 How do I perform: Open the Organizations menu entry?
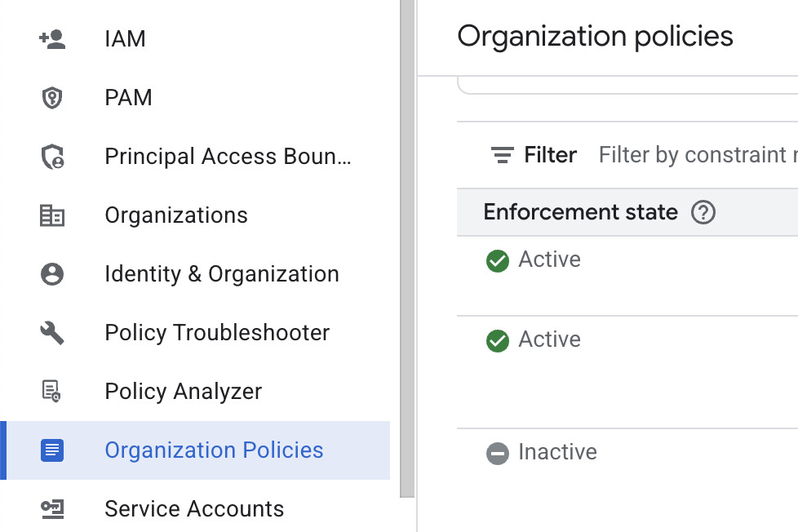tap(176, 215)
